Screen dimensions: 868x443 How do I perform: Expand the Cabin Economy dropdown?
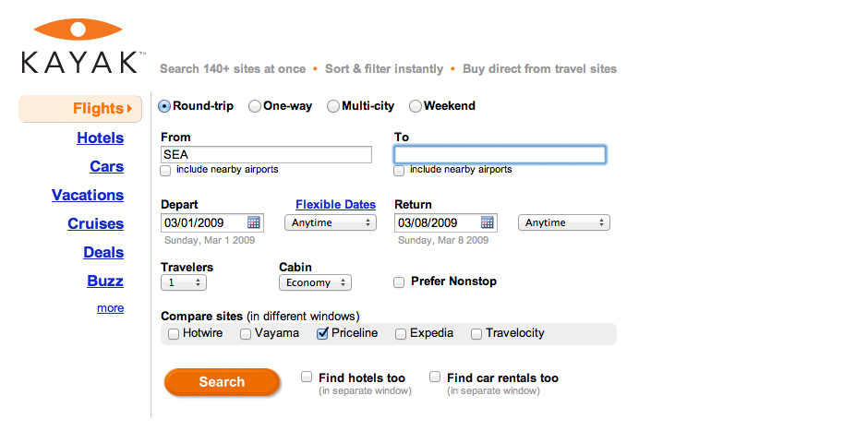[x=315, y=282]
